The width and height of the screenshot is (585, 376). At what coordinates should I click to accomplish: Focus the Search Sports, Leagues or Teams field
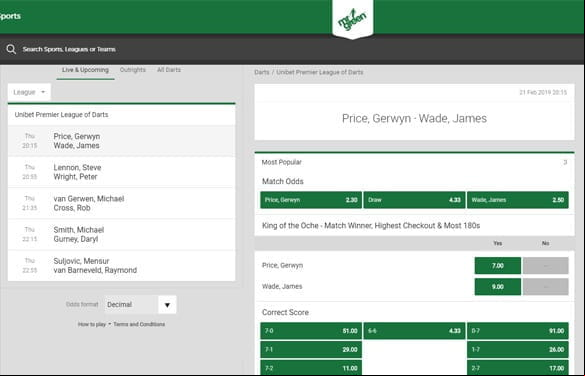(69, 49)
